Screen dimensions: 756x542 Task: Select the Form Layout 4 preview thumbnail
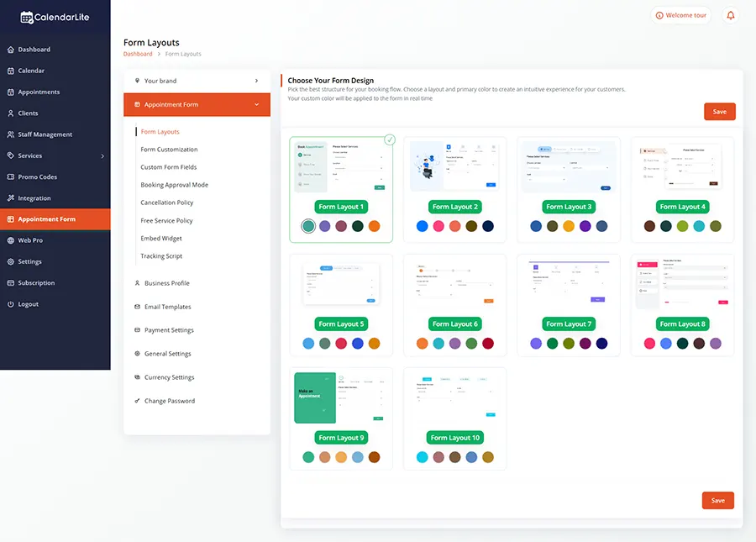(x=683, y=167)
